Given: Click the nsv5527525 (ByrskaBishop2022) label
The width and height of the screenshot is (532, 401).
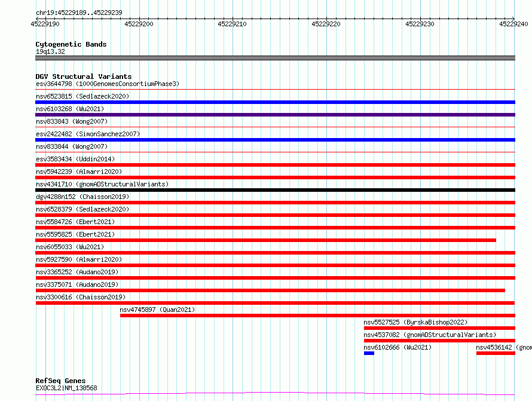Looking at the screenshot, I should 415,322.
